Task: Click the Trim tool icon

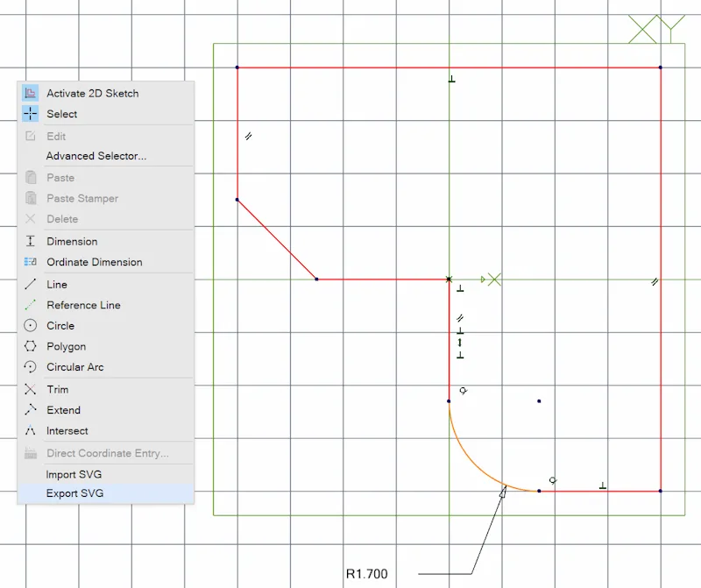Action: (31, 389)
